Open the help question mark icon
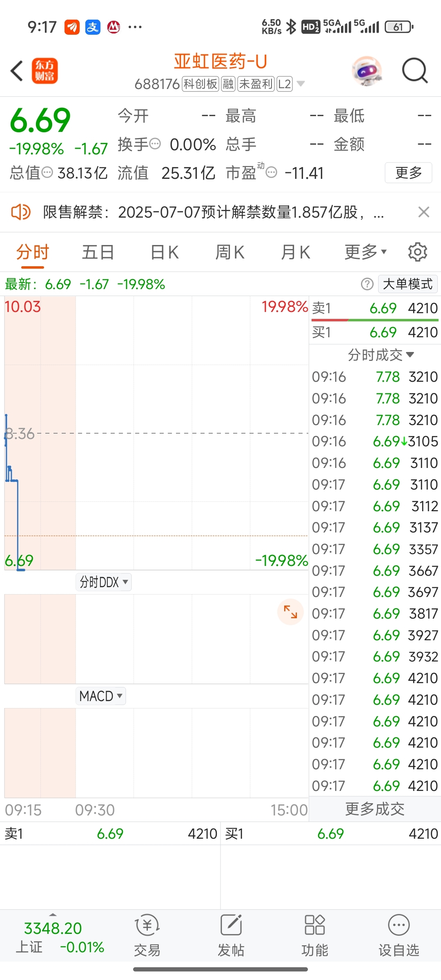The image size is (441, 980). coord(367,284)
